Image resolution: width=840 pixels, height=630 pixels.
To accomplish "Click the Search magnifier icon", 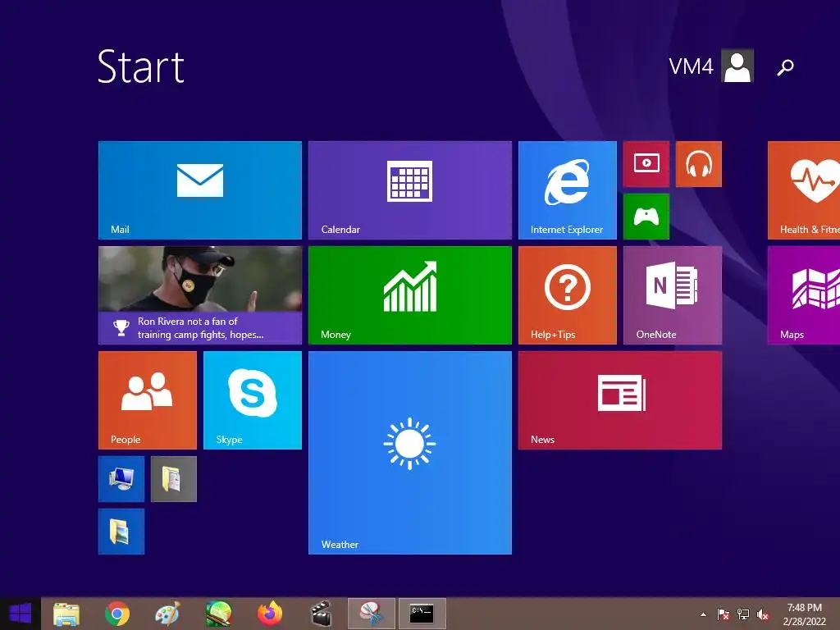I will click(785, 67).
